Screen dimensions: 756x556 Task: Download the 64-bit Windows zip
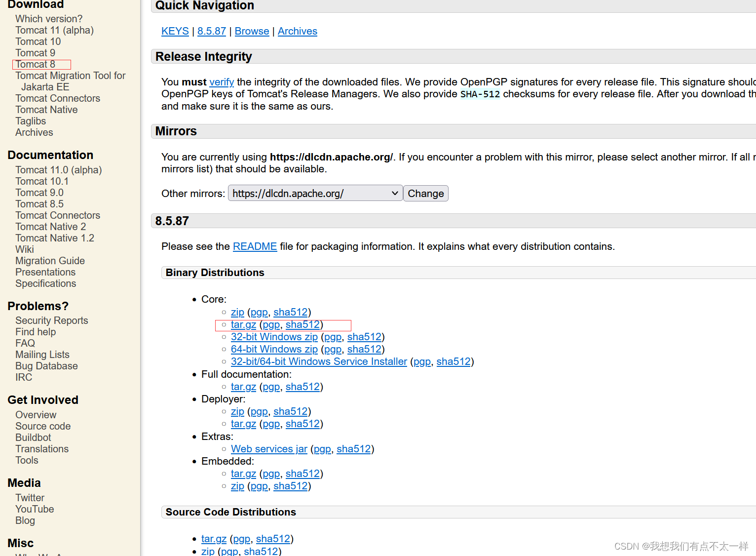click(274, 349)
